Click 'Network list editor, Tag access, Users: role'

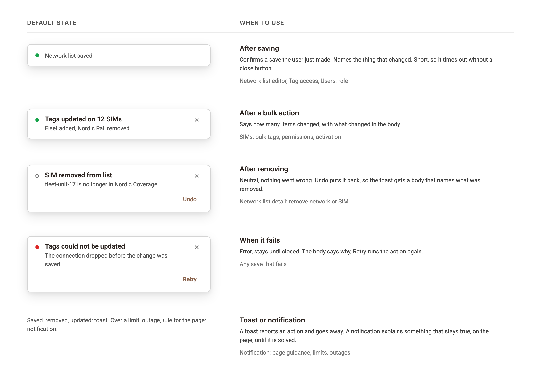pos(294,81)
